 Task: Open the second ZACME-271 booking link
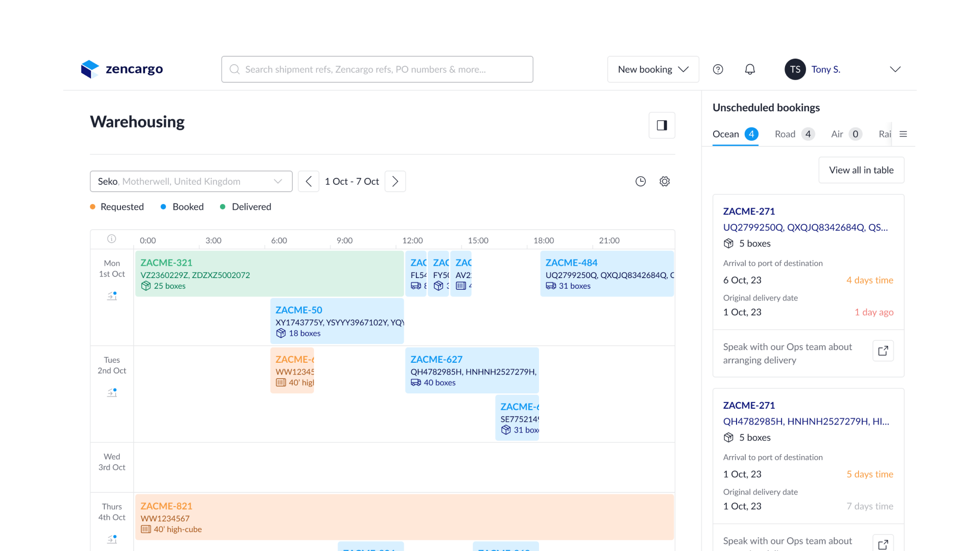pyautogui.click(x=749, y=406)
